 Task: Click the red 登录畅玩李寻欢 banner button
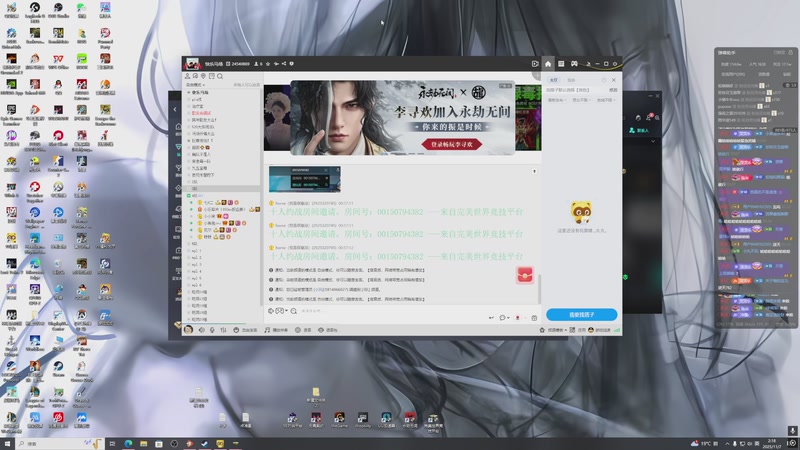[x=452, y=144]
